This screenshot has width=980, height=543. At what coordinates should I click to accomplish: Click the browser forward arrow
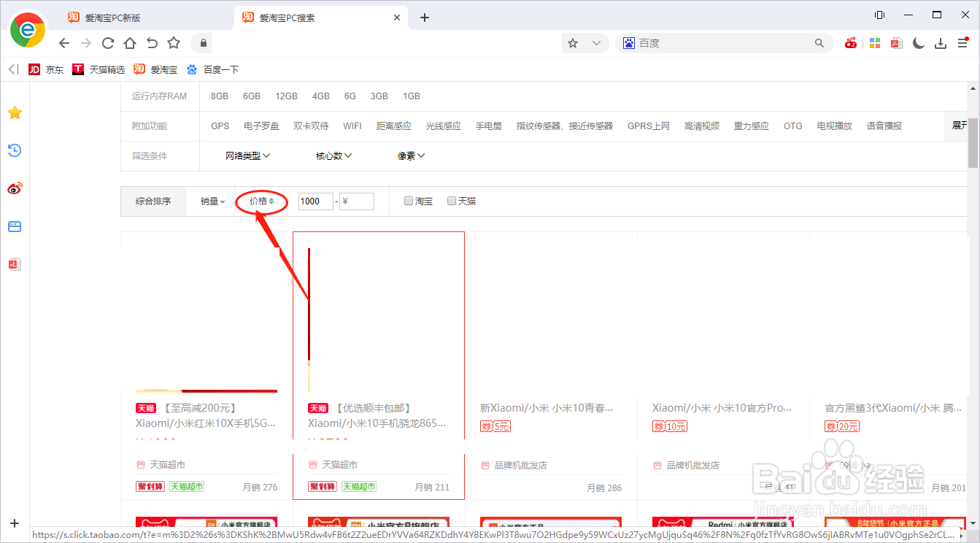coord(86,43)
